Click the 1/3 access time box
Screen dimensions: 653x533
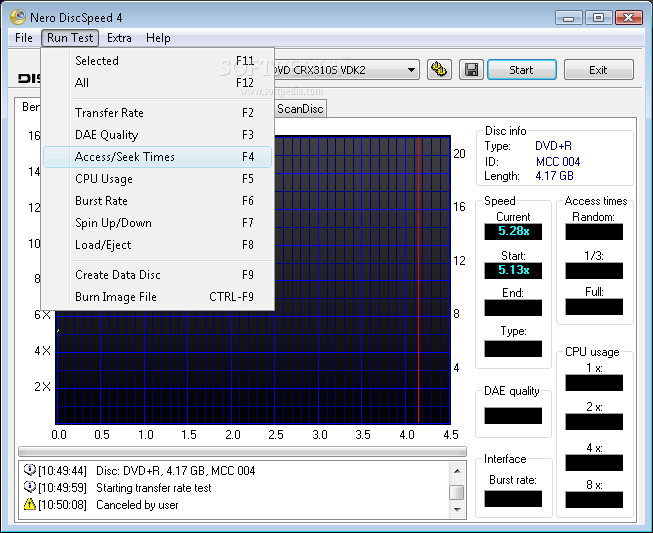pos(594,270)
